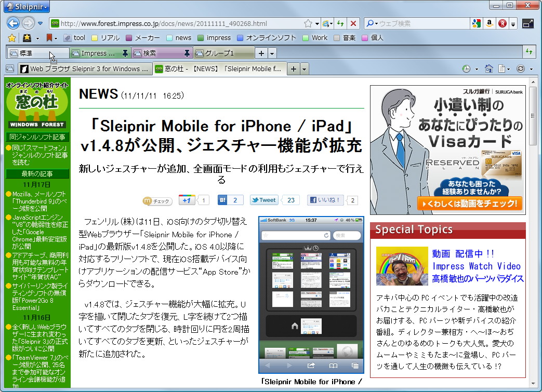Refresh the group with the green arrows at right
The height and width of the screenshot is (392, 542).
pos(529,51)
